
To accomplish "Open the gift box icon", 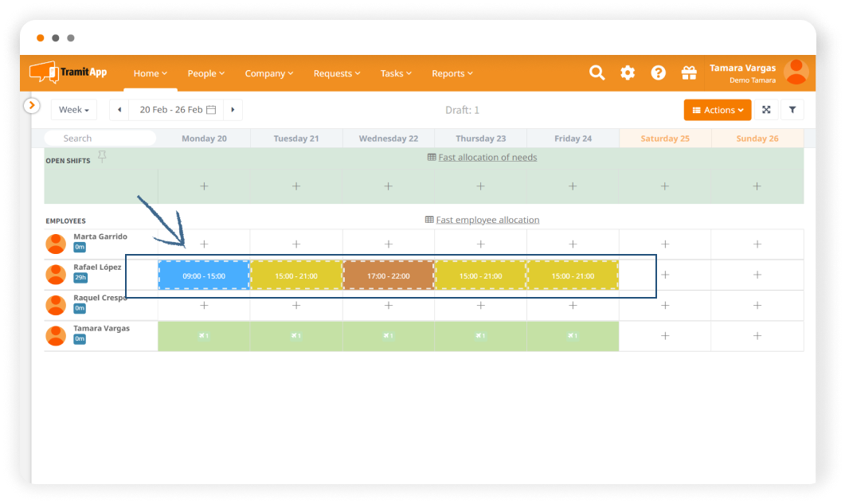I will pyautogui.click(x=689, y=72).
